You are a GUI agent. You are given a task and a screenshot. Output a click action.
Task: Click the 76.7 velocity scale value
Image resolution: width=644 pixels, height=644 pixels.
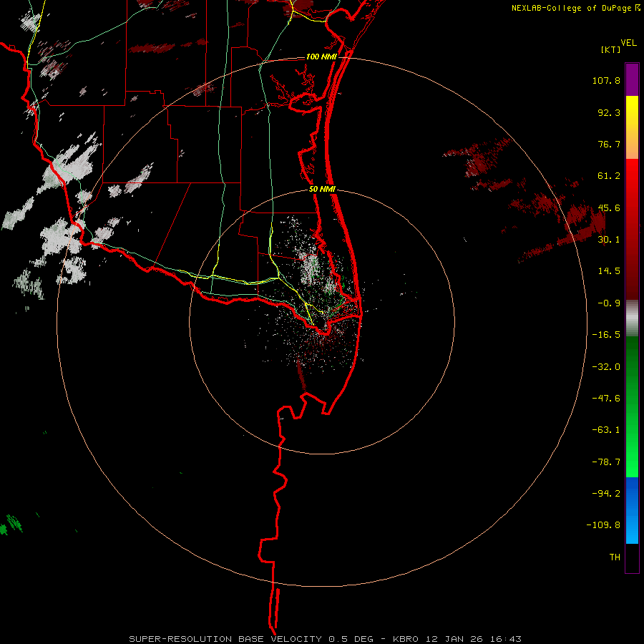[x=609, y=144]
